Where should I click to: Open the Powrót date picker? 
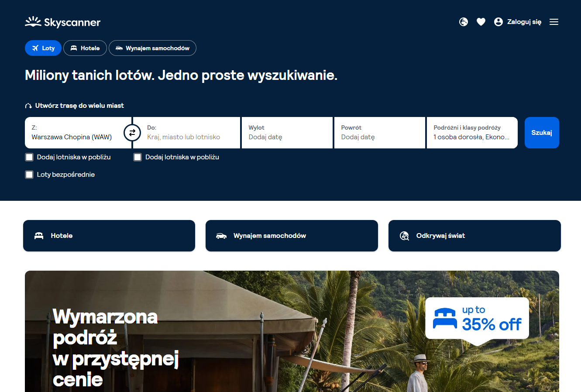380,133
